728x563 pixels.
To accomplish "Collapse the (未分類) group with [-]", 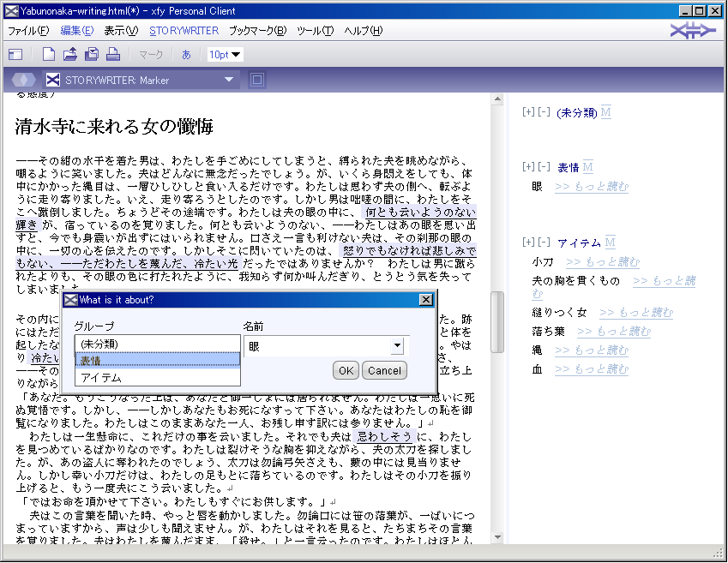I will 544,112.
